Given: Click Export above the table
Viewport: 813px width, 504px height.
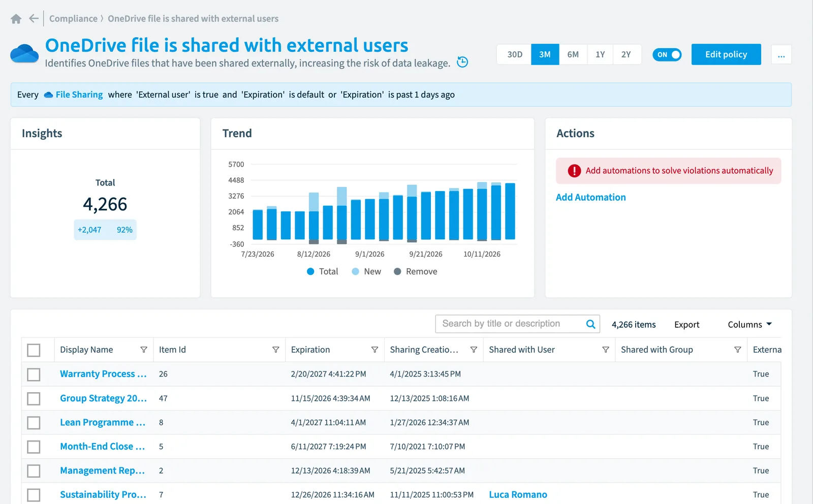Looking at the screenshot, I should (x=686, y=325).
